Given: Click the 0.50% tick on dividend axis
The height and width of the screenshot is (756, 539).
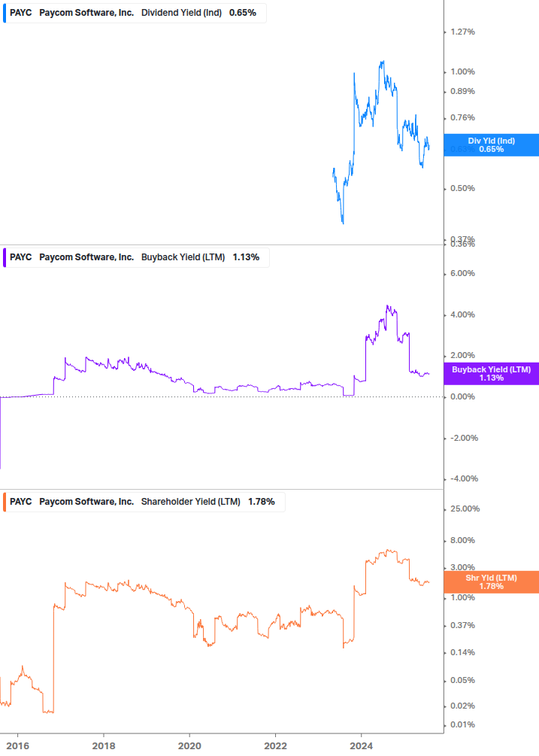Looking at the screenshot, I should (462, 188).
